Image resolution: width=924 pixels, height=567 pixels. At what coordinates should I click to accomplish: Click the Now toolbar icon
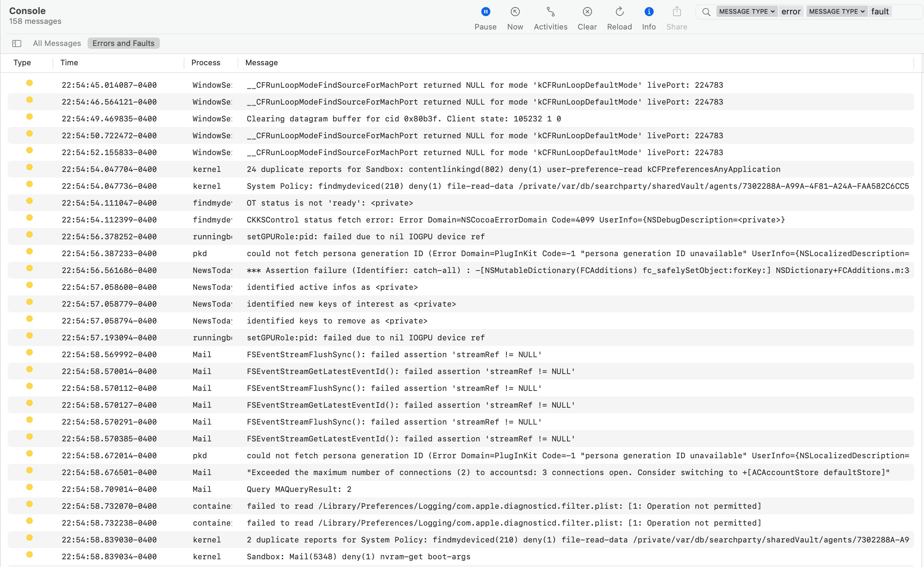[x=515, y=12]
